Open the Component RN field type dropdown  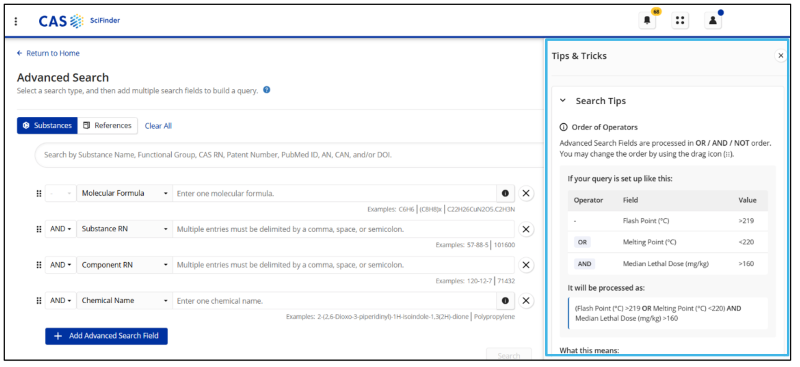(x=124, y=265)
